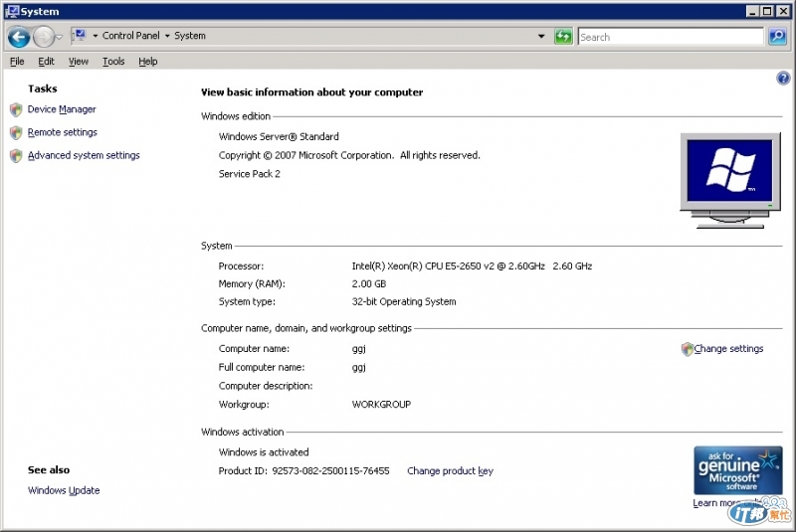Click the 2.00 GB memory value

[x=369, y=284]
